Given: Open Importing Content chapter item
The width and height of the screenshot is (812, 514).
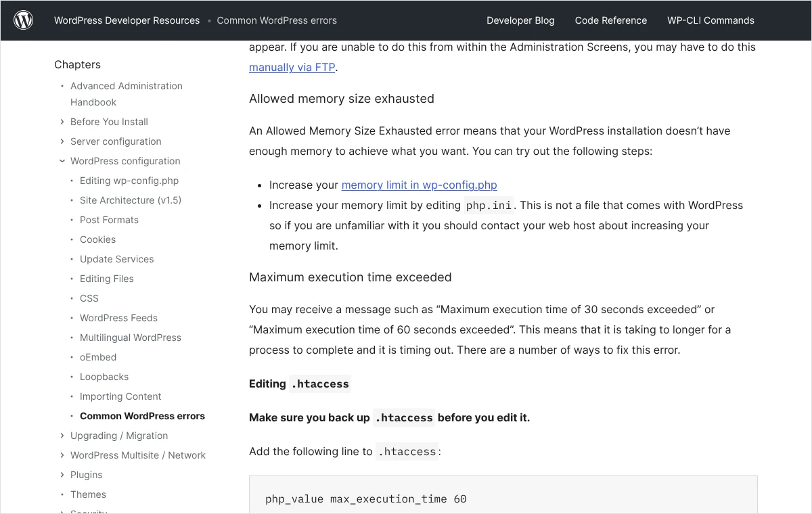Looking at the screenshot, I should 120,396.
